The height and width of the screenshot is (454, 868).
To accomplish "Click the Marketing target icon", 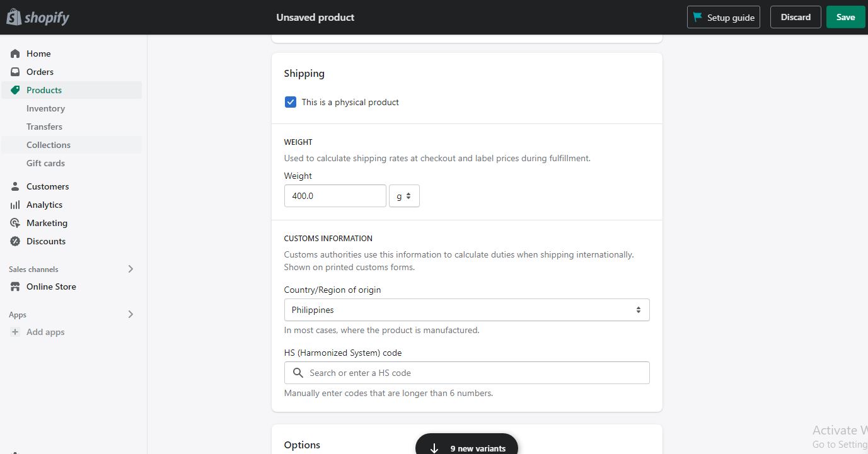I will click(x=15, y=223).
